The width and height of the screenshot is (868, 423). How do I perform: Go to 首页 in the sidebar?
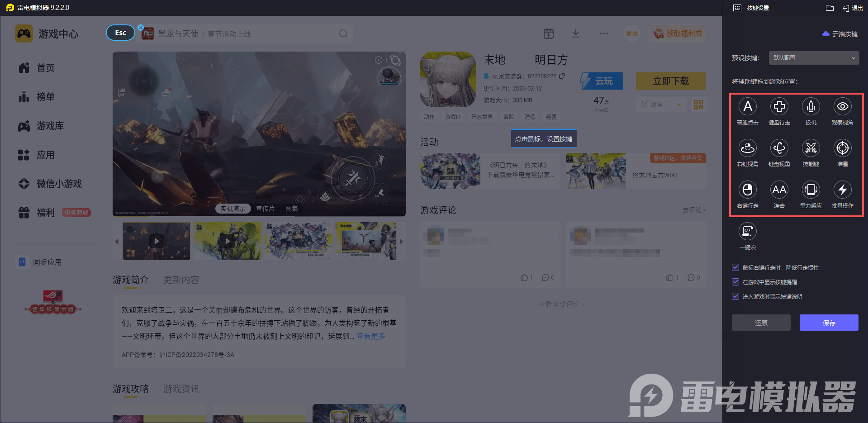(x=37, y=68)
